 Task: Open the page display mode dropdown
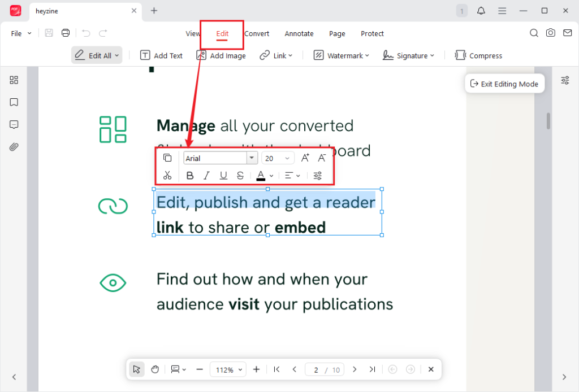click(178, 369)
